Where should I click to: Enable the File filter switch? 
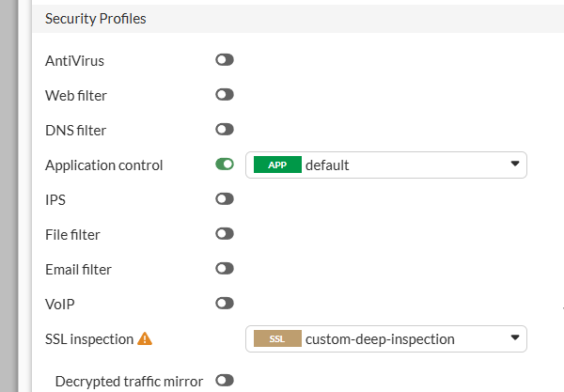click(x=224, y=234)
